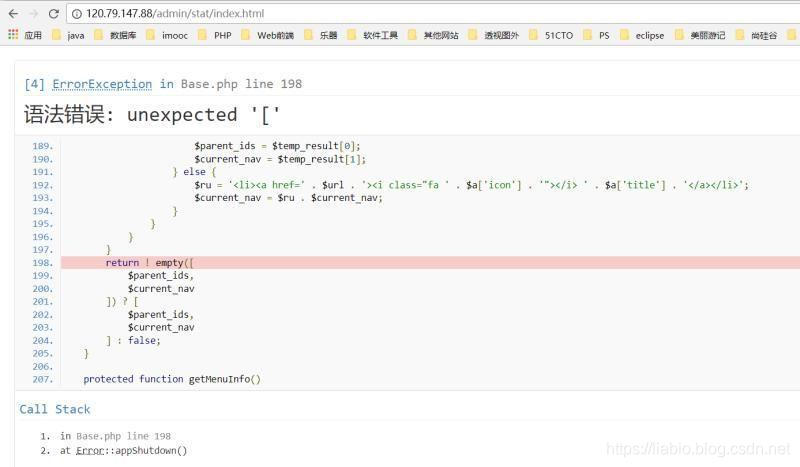The image size is (800, 467).
Task: Reload the page with the refresh icon
Action: tap(54, 14)
